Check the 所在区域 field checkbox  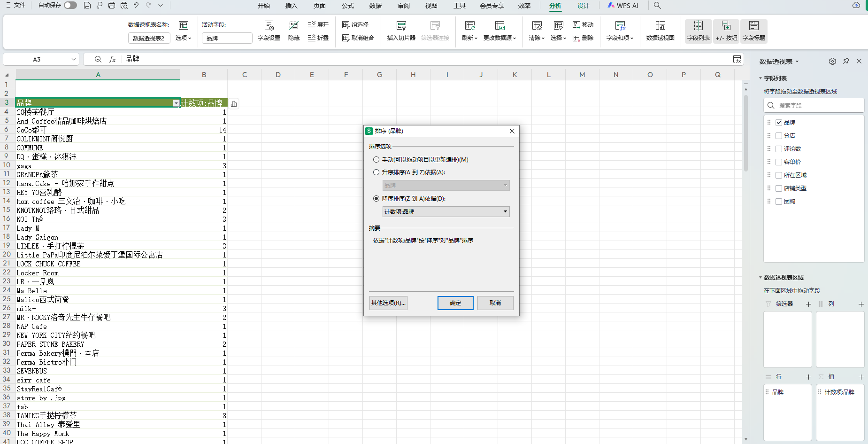point(779,175)
